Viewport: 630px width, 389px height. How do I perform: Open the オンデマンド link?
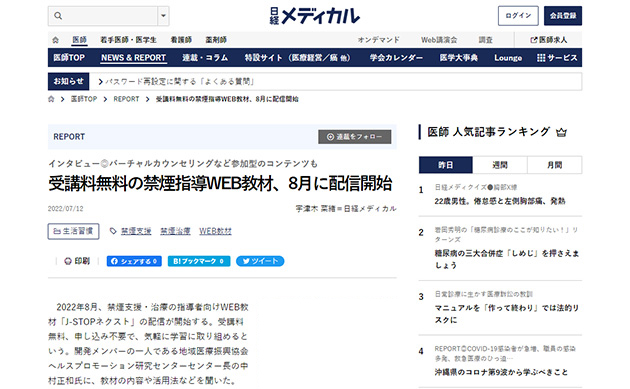pyautogui.click(x=378, y=40)
